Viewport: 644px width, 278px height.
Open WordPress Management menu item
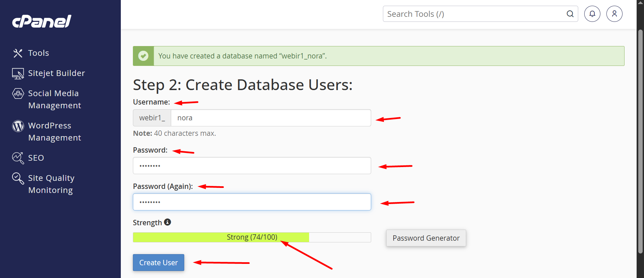54,131
